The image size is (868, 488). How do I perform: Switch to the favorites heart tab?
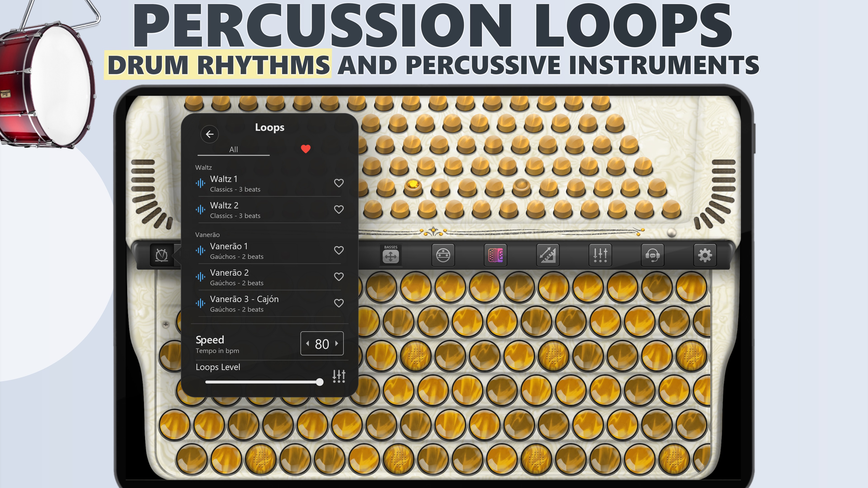tap(305, 149)
